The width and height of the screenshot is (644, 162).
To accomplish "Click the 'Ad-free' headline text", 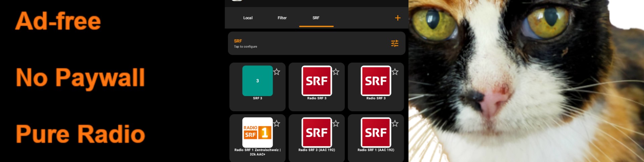I will click(58, 21).
